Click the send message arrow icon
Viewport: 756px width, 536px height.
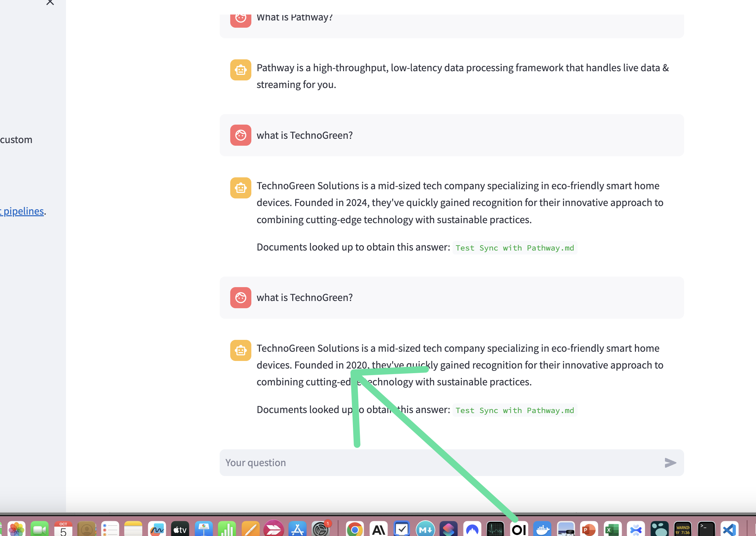point(670,462)
